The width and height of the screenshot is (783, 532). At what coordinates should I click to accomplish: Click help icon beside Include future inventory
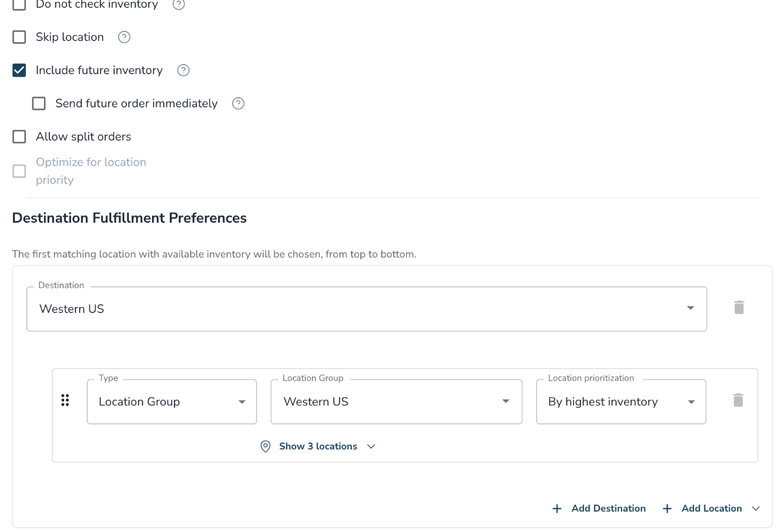pyautogui.click(x=183, y=70)
